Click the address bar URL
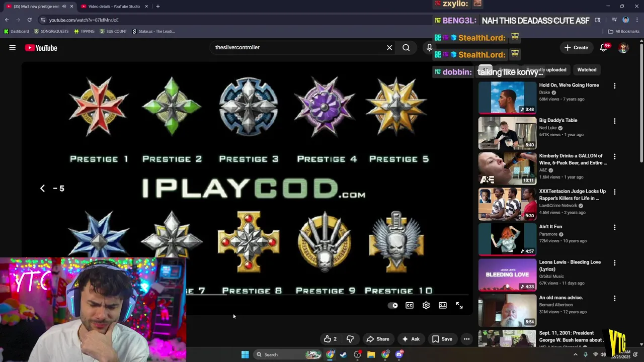This screenshot has width=644, height=362. pos(84,20)
